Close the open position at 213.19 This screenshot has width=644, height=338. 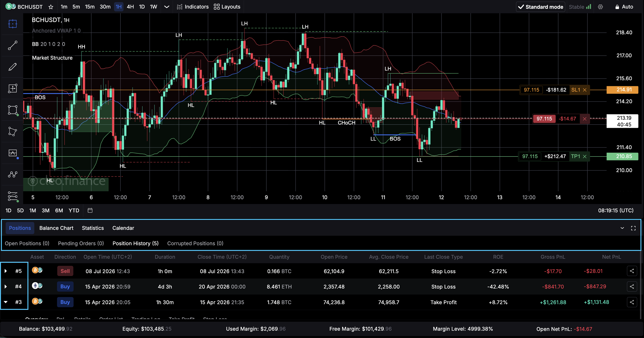click(585, 119)
